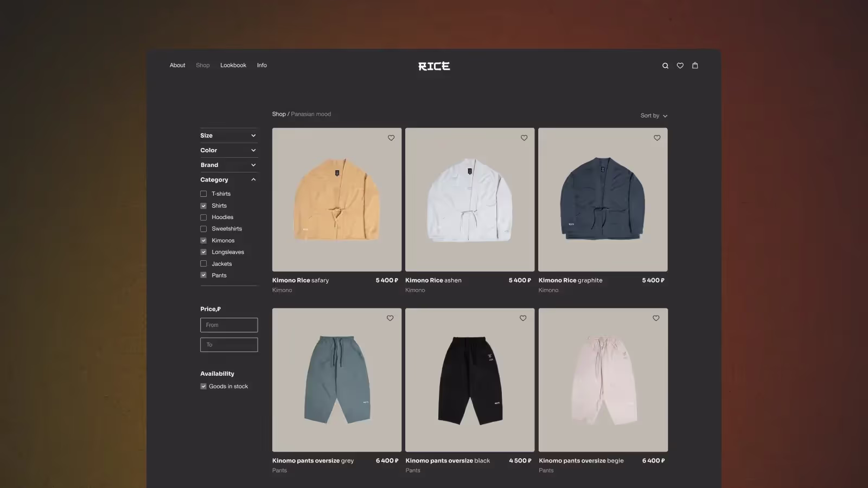Click the Shop breadcrumb link
The height and width of the screenshot is (488, 868).
tap(279, 114)
